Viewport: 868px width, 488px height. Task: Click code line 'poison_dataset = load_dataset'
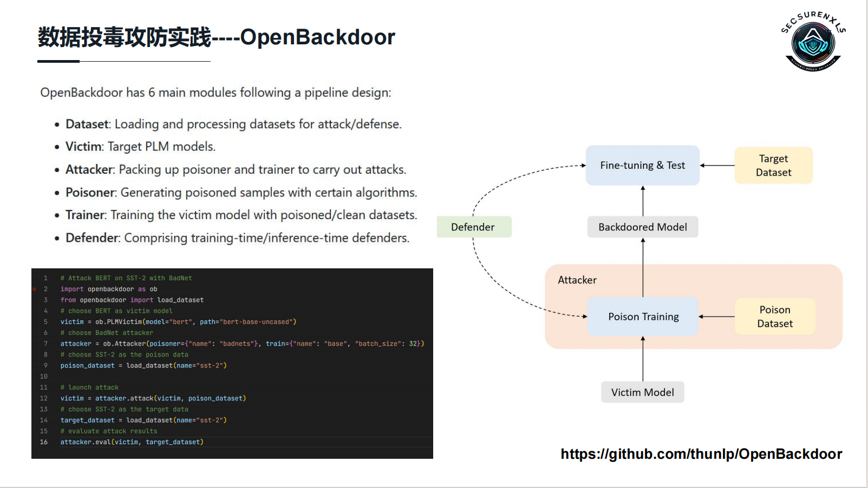pos(143,366)
